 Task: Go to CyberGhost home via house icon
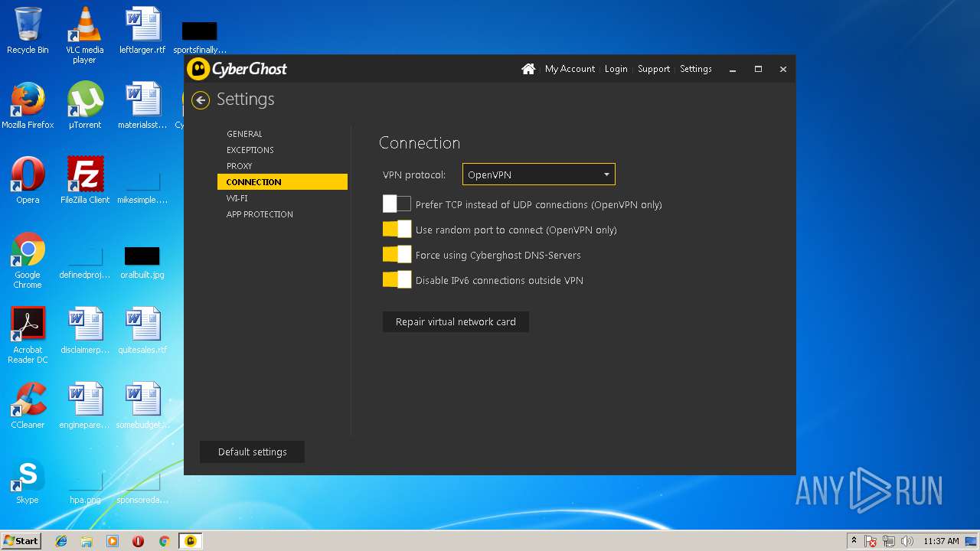[528, 69]
